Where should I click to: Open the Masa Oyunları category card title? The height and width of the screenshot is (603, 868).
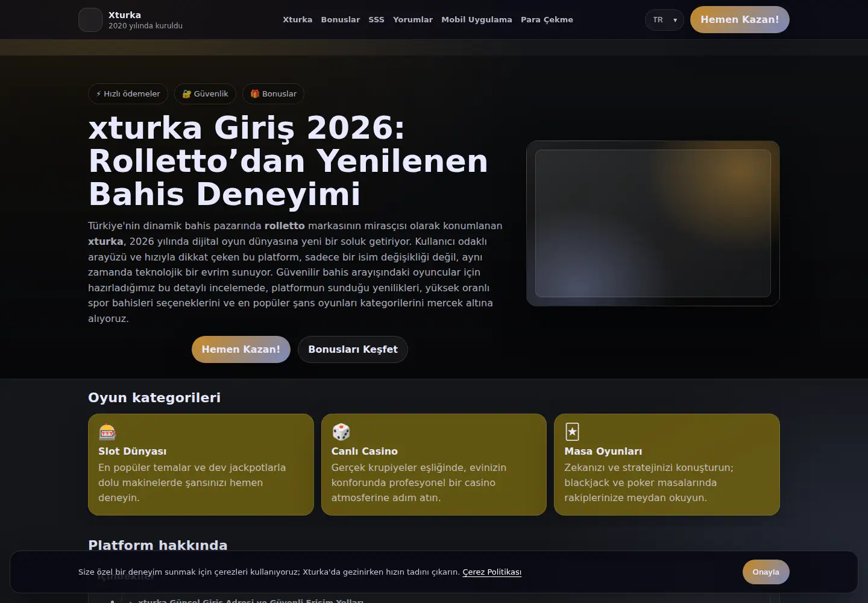[603, 451]
